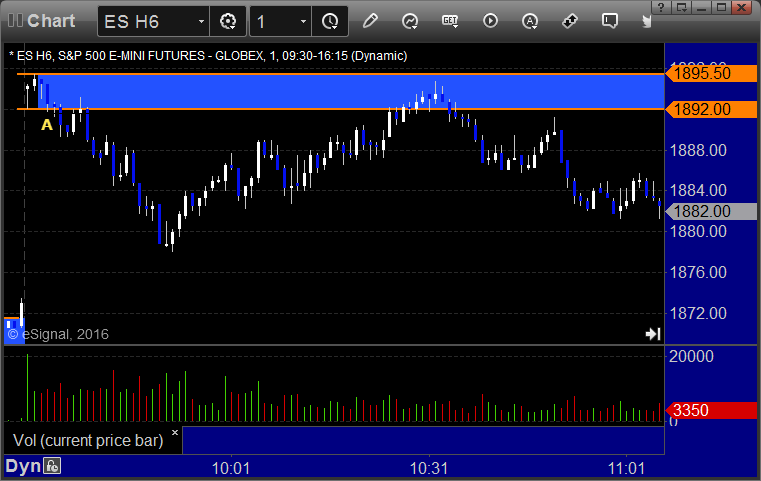Select the 1895.50 orange price label
Image resolution: width=761 pixels, height=481 pixels.
pyautogui.click(x=711, y=74)
